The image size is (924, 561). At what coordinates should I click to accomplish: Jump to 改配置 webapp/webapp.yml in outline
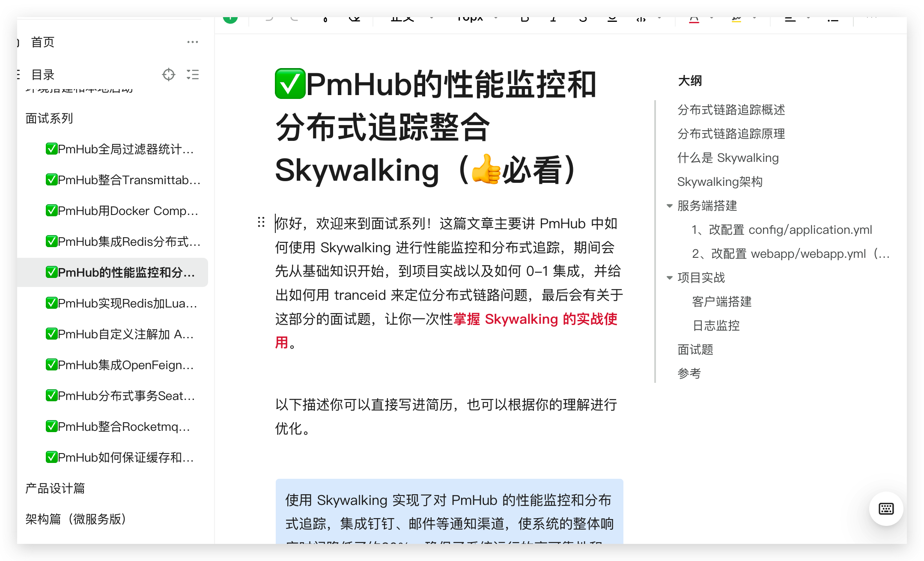pos(791,254)
